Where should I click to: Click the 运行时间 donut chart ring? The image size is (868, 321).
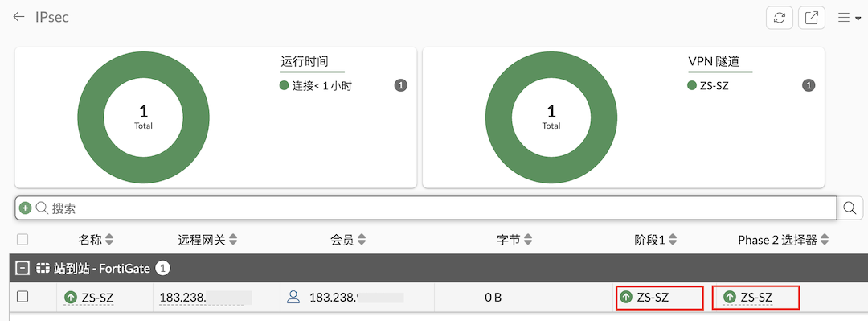click(x=91, y=117)
